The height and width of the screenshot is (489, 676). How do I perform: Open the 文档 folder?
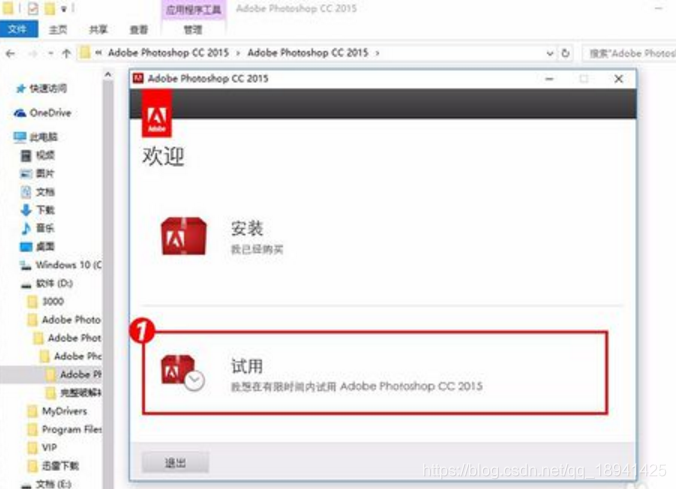(x=38, y=191)
